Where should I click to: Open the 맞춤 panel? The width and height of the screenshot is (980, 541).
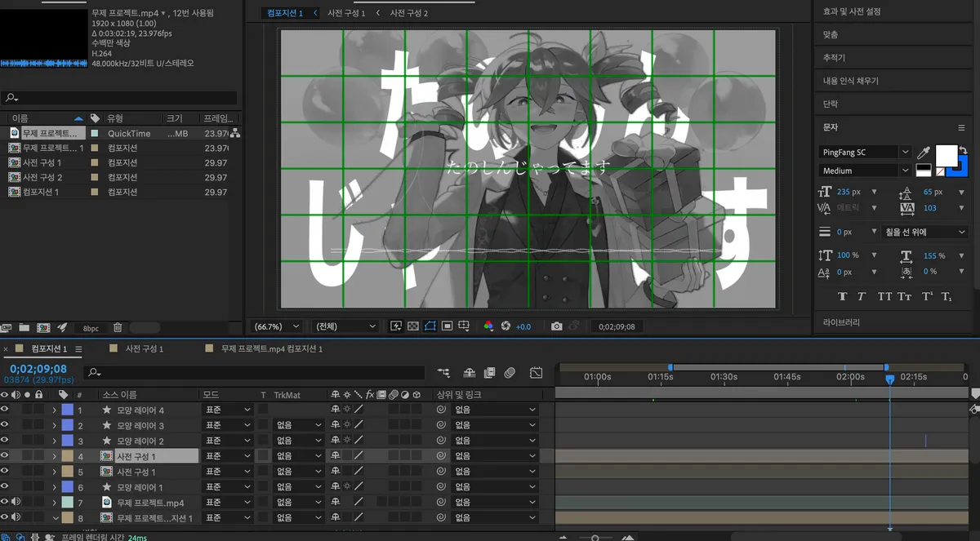(831, 35)
